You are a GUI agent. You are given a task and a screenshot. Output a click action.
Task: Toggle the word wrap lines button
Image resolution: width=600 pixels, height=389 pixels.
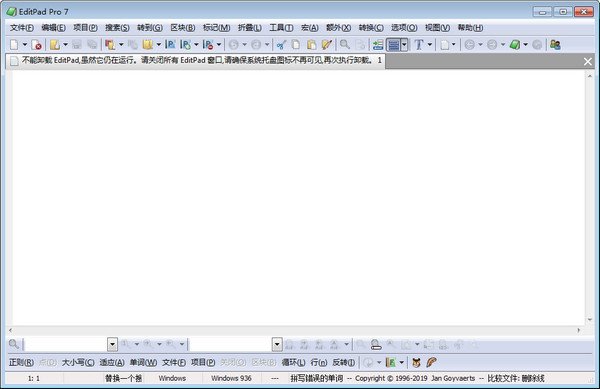393,45
